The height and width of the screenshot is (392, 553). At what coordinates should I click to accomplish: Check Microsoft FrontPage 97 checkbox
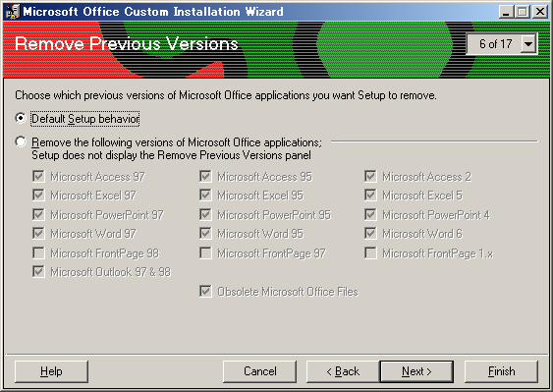tap(205, 253)
